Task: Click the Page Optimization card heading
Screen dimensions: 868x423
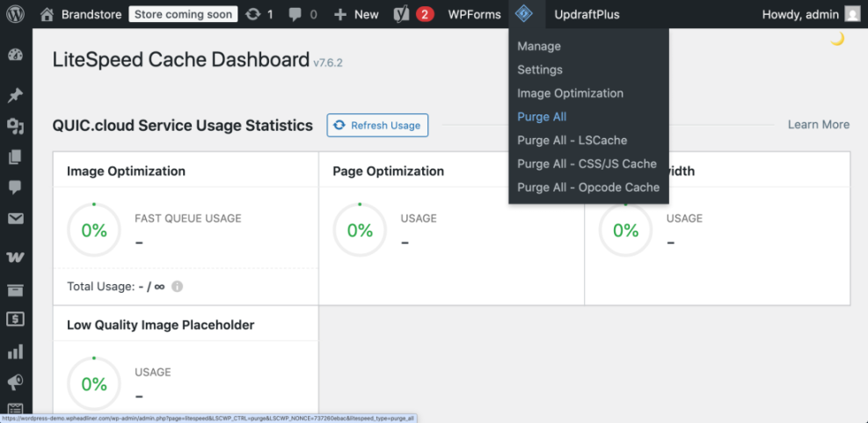Action: pos(388,171)
